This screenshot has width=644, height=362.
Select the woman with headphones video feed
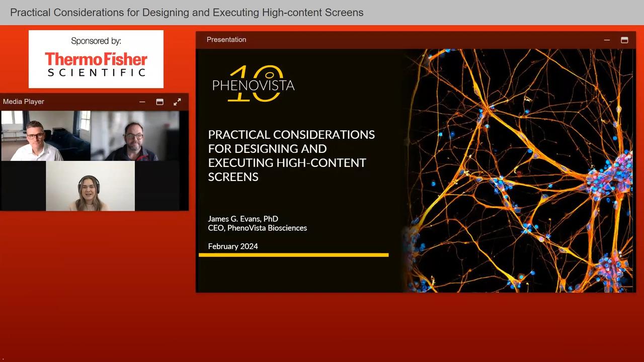(90, 186)
